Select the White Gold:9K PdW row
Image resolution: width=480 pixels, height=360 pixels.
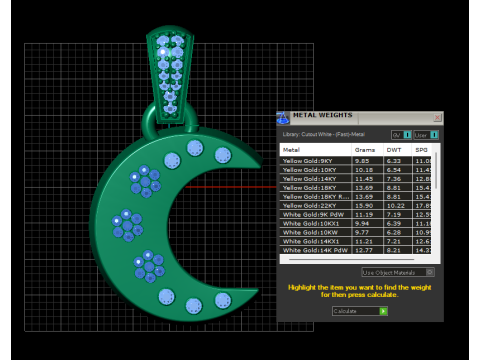pyautogui.click(x=355, y=215)
